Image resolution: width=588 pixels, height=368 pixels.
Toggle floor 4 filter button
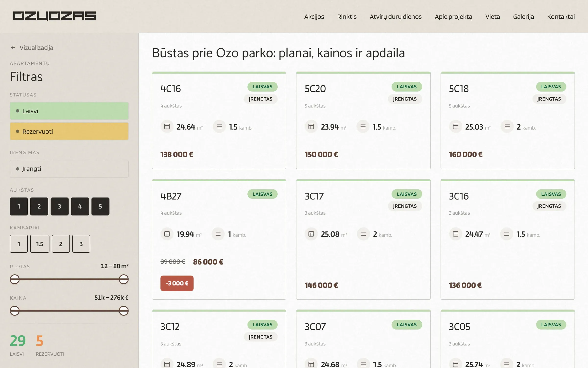[x=80, y=206]
